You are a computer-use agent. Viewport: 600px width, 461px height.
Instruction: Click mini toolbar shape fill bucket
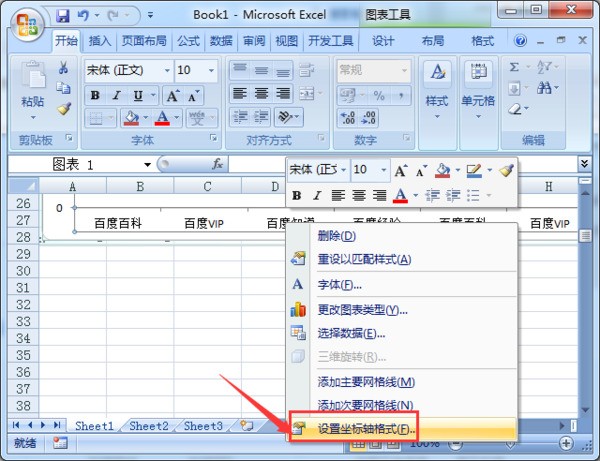pos(442,170)
